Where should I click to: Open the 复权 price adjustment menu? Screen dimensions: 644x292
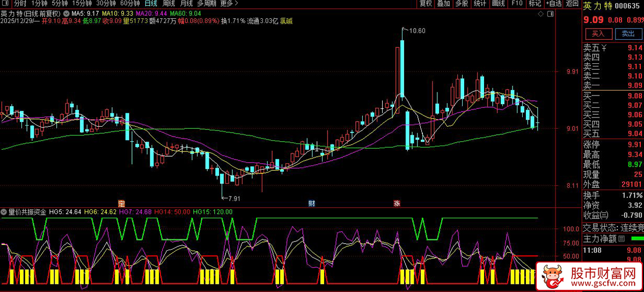[426, 4]
